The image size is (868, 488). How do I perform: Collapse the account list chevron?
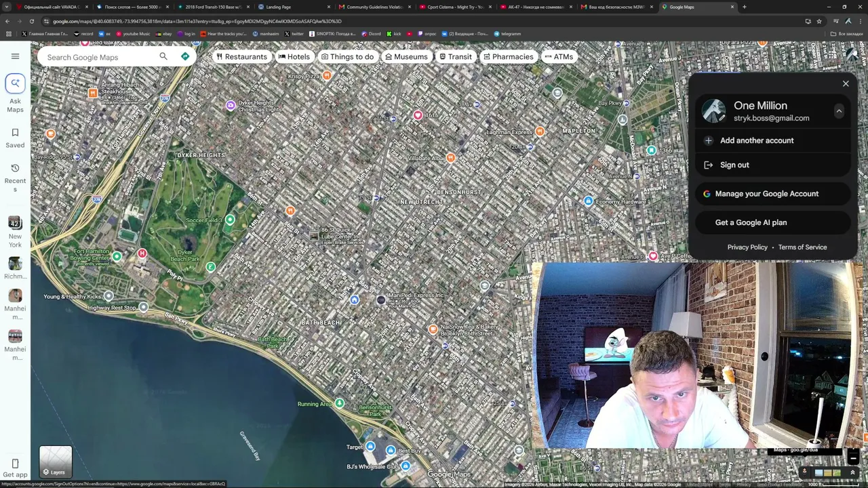[x=839, y=111]
